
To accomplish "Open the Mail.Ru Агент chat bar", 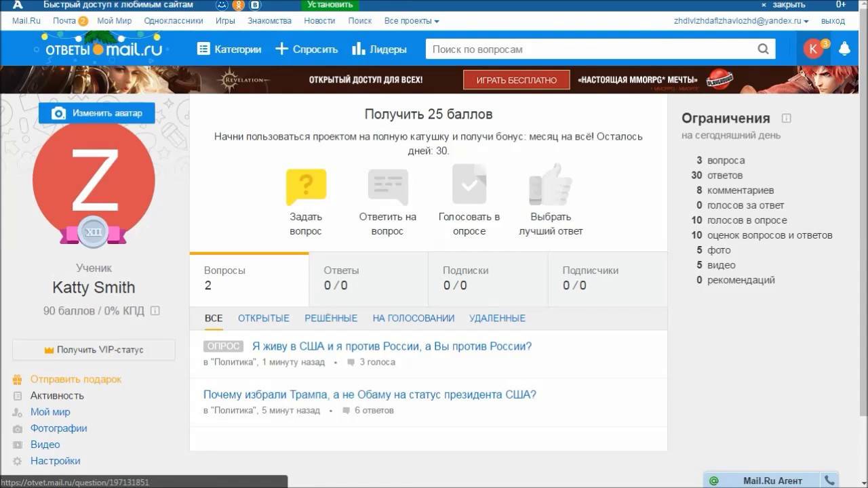I will (771, 481).
